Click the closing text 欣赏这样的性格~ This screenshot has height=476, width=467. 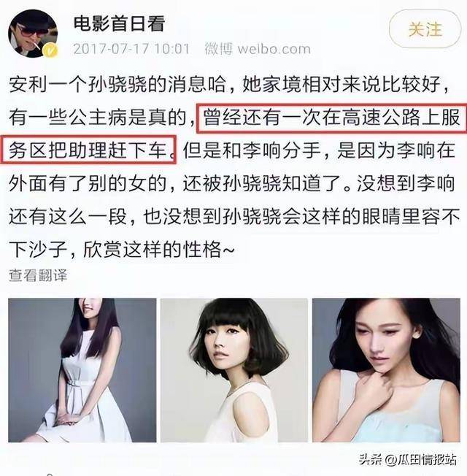pos(159,250)
